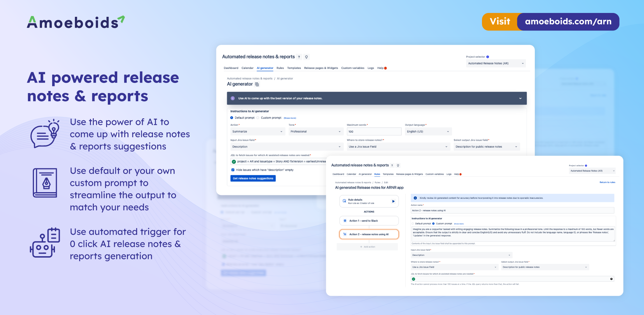
Task: Open the Tone dropdown showing Professional
Action: (x=316, y=132)
